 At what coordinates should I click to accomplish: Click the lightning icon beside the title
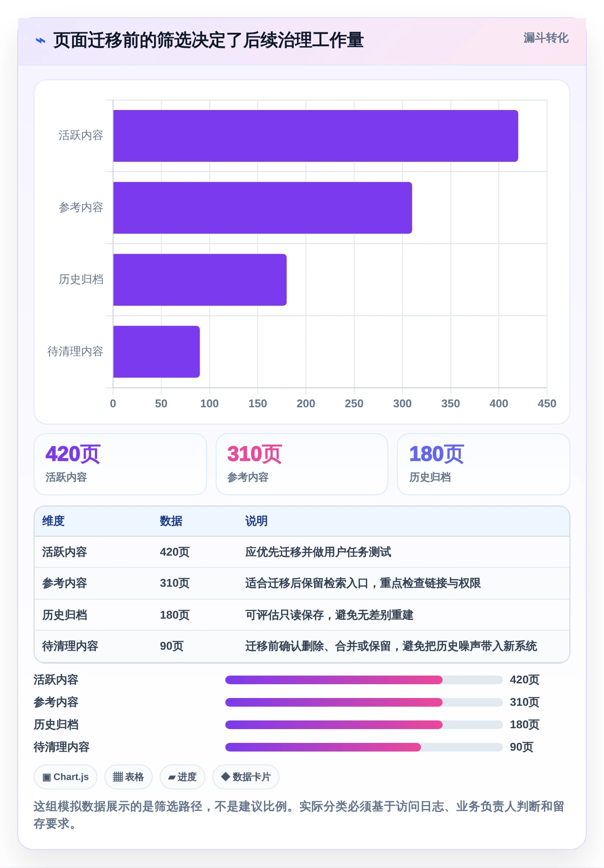41,41
